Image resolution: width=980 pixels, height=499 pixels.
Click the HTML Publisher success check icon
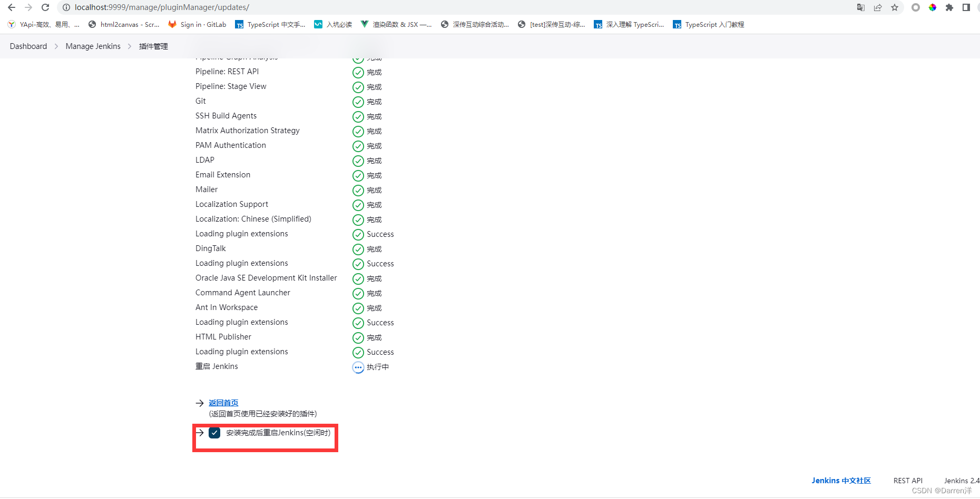pyautogui.click(x=358, y=337)
